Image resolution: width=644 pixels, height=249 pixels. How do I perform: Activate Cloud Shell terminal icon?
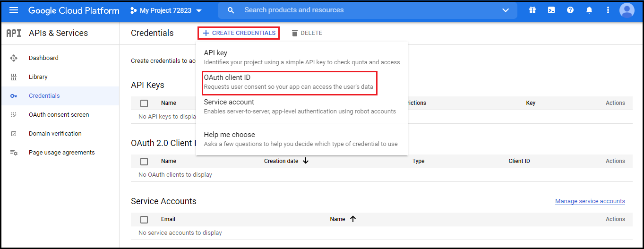click(551, 10)
